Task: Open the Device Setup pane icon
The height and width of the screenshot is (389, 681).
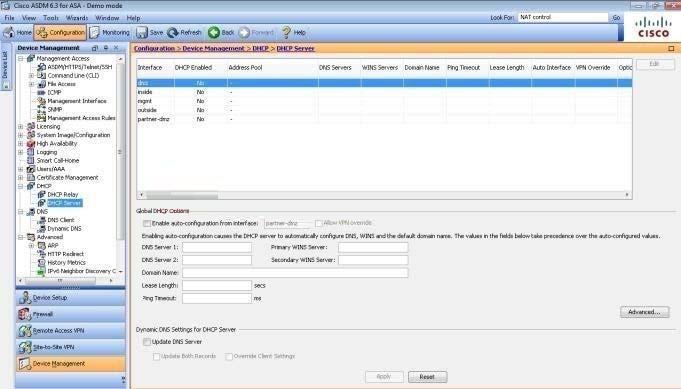Action: tap(25, 298)
